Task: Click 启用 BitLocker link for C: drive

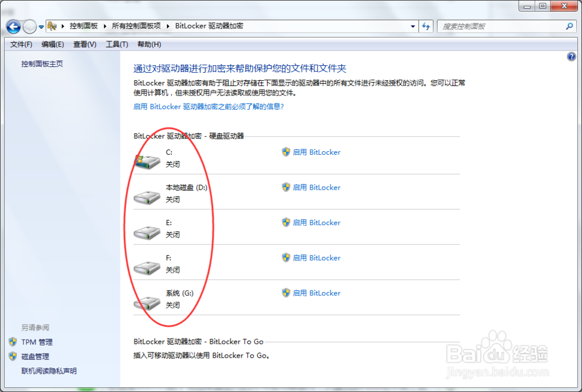Action: [x=317, y=152]
